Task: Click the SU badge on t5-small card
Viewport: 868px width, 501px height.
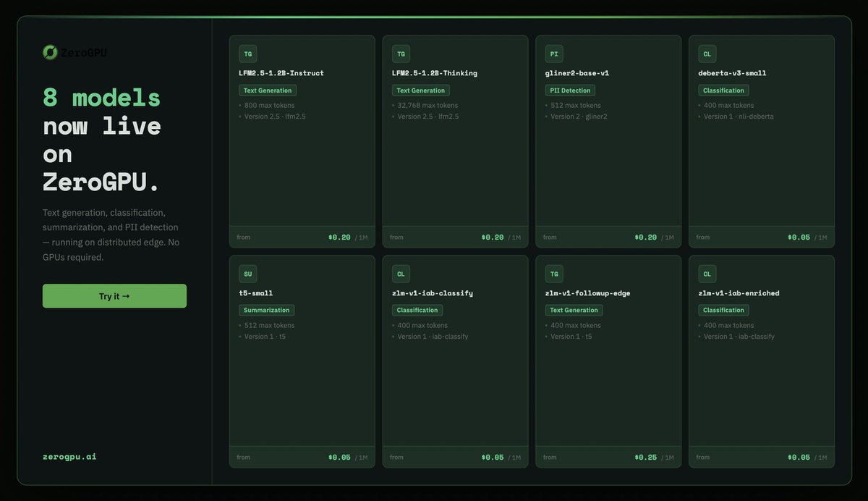Action: 248,274
